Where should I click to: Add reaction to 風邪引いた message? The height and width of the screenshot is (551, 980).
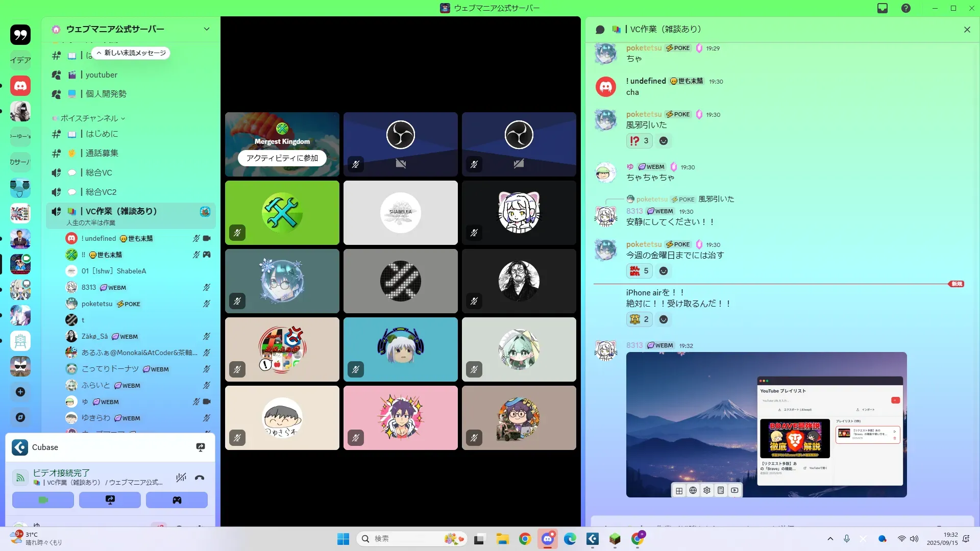click(x=663, y=141)
